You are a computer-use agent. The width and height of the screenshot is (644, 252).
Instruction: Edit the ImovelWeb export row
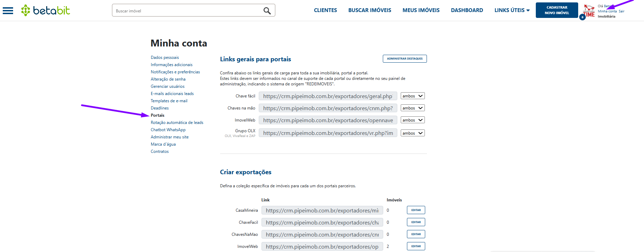416,246
